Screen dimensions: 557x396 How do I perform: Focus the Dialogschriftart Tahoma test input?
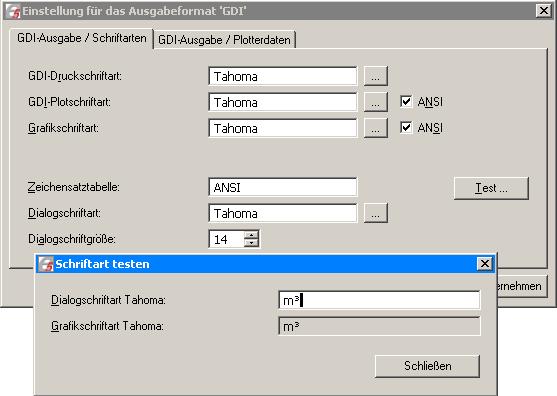(x=379, y=300)
